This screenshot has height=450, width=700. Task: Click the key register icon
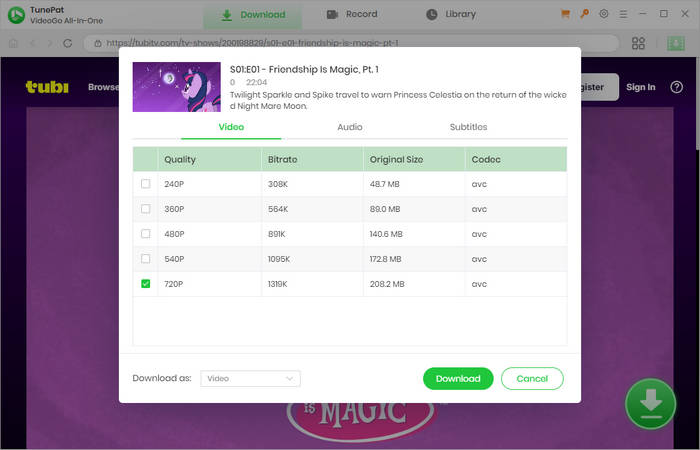point(584,14)
